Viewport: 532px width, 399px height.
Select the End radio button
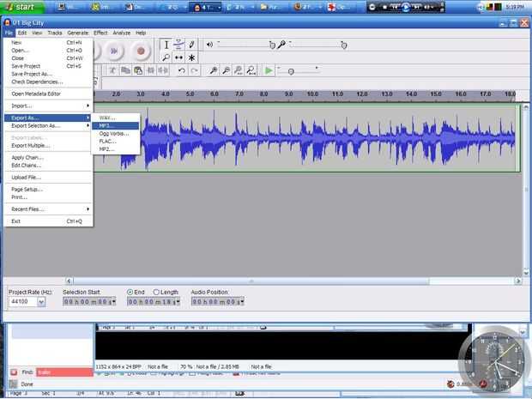coord(130,292)
